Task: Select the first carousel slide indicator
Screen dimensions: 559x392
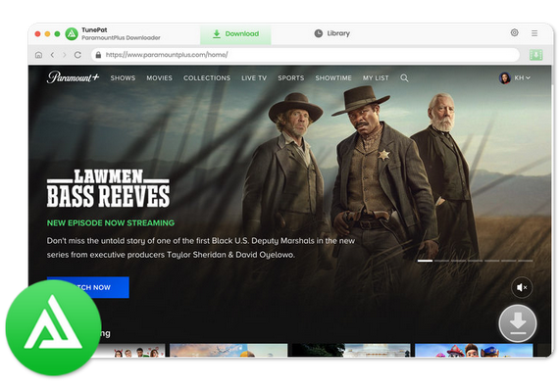Action: coord(425,261)
